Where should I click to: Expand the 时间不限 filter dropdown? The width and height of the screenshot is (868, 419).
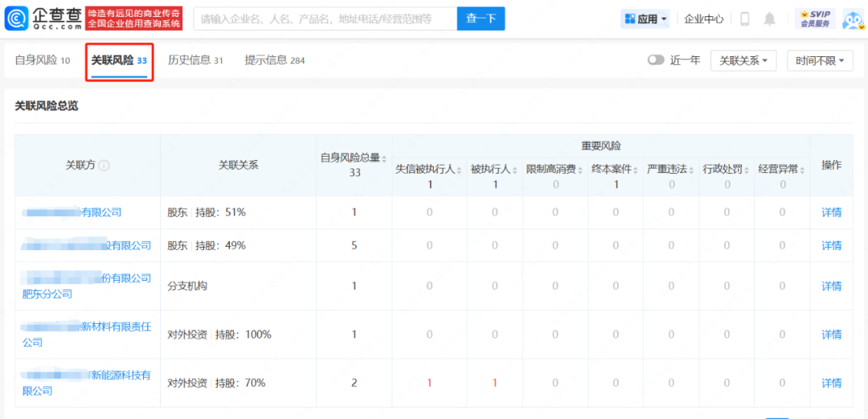click(x=821, y=60)
